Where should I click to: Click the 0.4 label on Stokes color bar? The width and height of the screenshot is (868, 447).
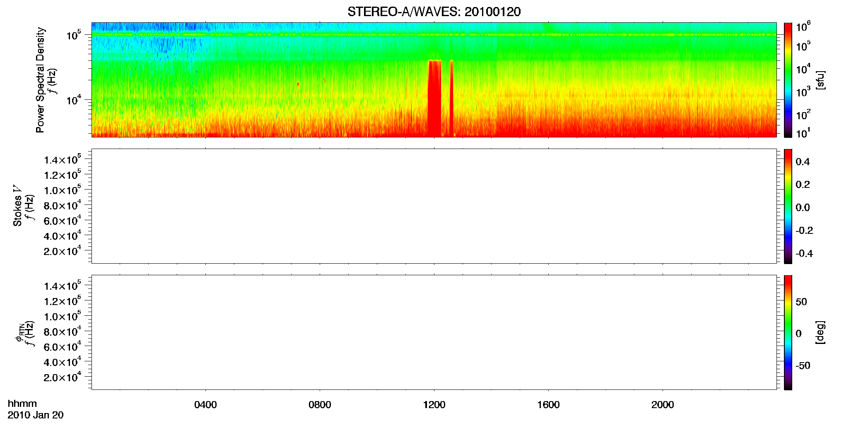click(803, 162)
